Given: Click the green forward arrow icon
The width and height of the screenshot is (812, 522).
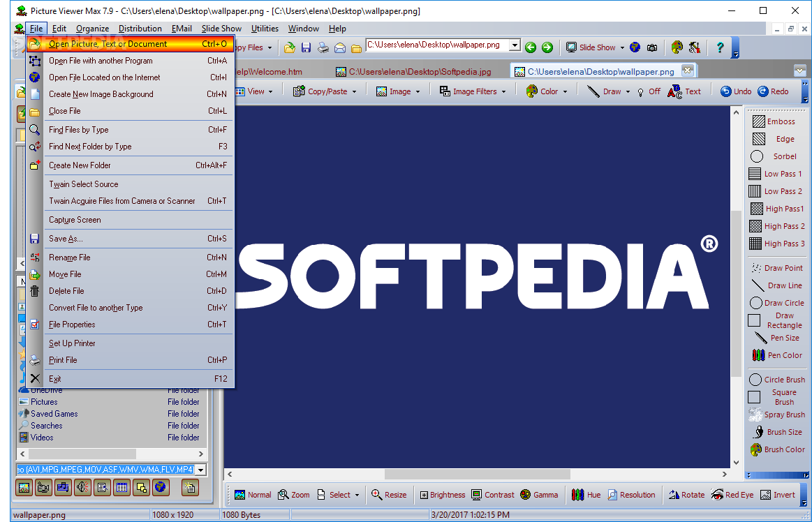Looking at the screenshot, I should (547, 47).
